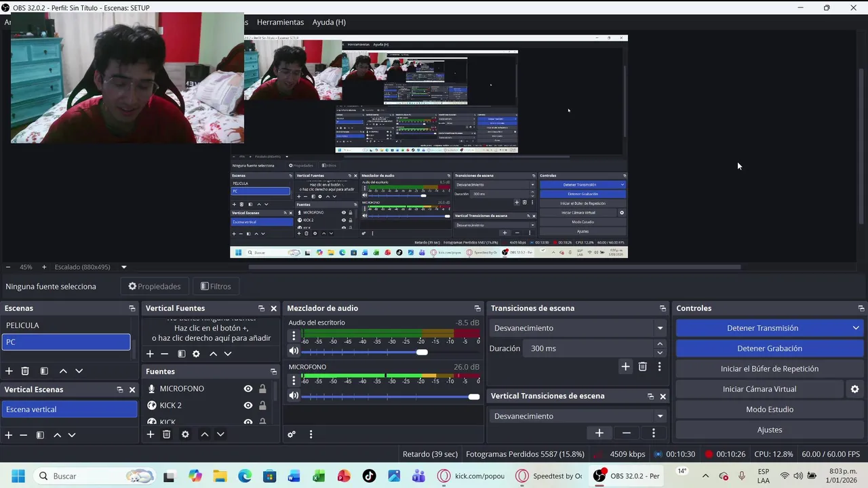Mute MICROFONO speaker icon in mixer

294,395
